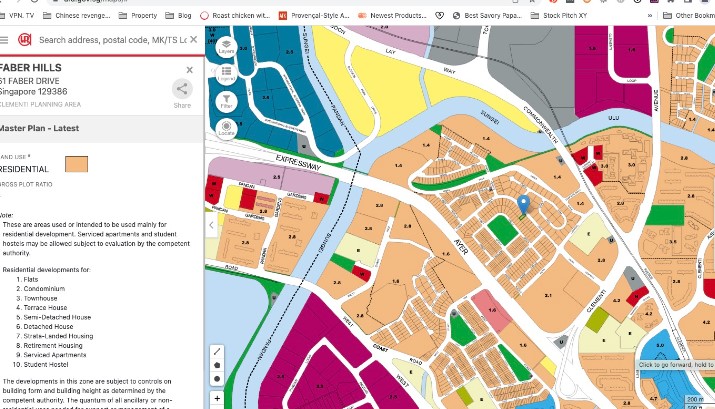Click the Locate my position button
The image size is (715, 409).
point(226,129)
